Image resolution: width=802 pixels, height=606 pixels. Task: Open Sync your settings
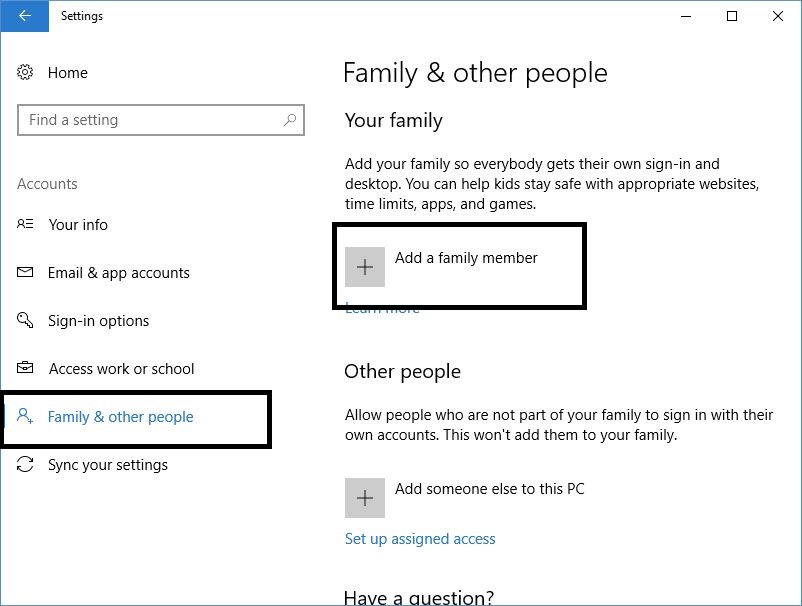(x=107, y=465)
